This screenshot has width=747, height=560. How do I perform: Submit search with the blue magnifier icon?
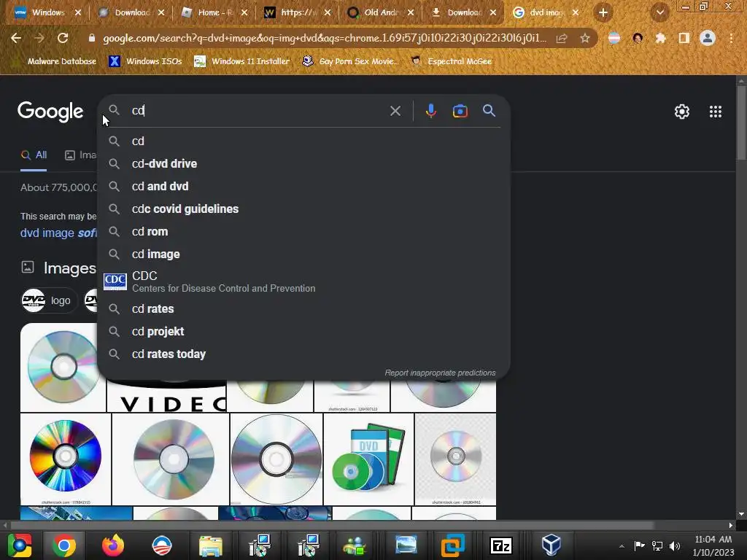(489, 111)
